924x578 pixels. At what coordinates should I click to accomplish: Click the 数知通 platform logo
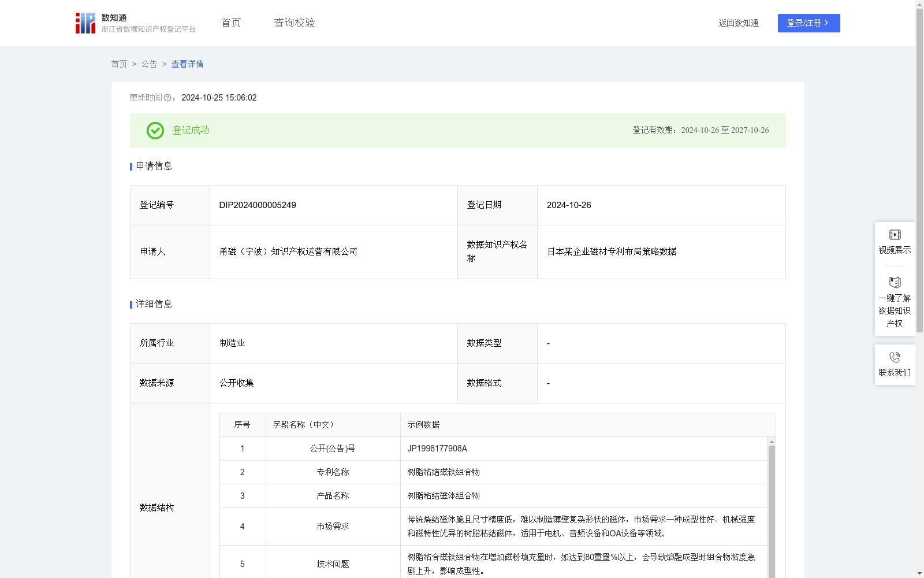136,23
